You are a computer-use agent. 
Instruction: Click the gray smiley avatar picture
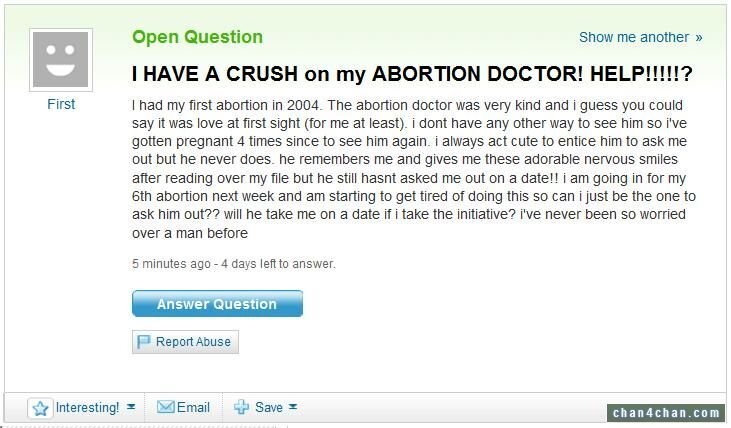[x=61, y=60]
